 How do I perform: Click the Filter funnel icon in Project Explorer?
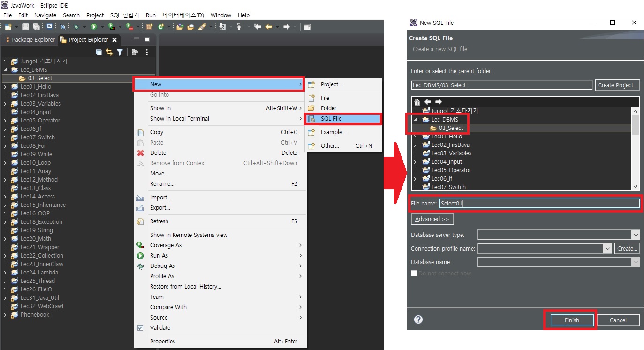(x=120, y=52)
